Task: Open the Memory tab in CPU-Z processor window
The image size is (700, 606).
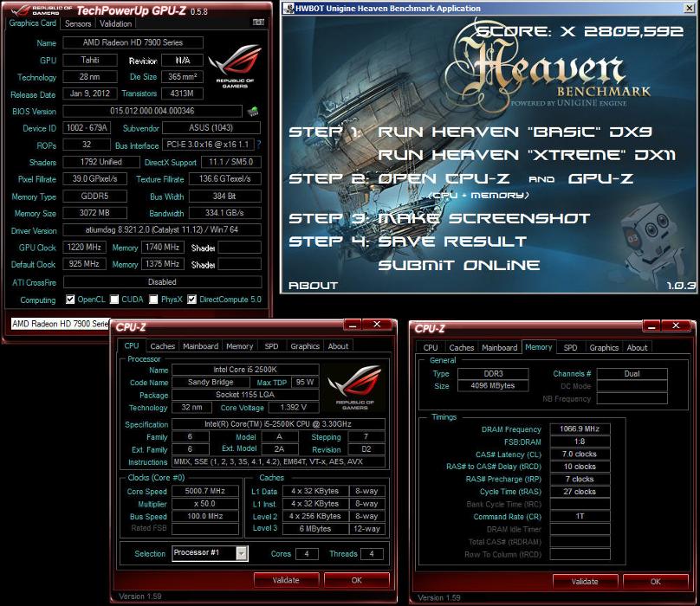Action: point(239,345)
